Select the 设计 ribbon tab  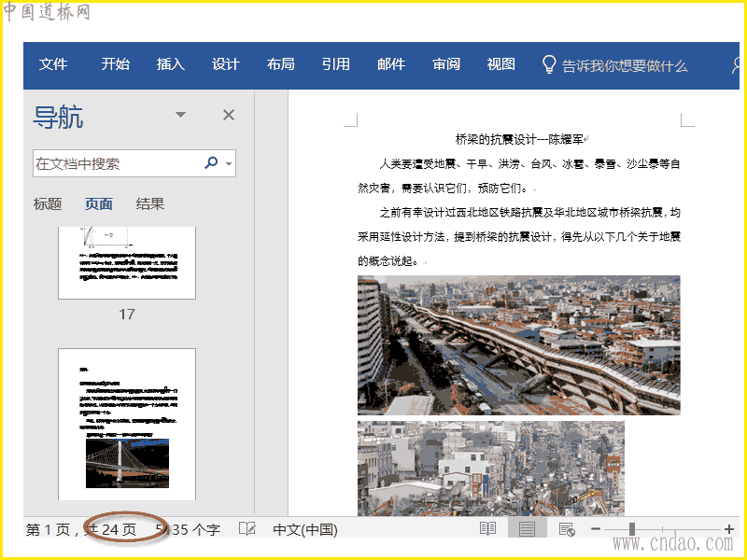coord(225,64)
